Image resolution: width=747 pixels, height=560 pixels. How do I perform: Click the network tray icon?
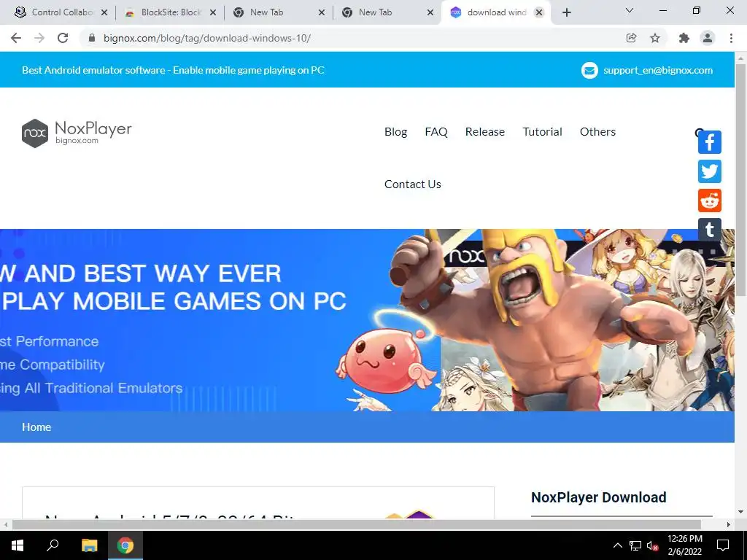click(635, 545)
